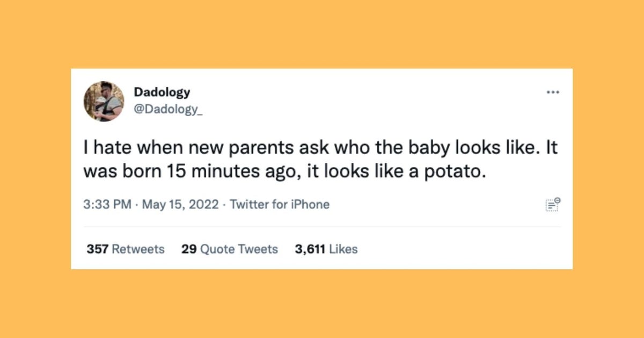Click the separator line above the engagement counts

(x=322, y=226)
